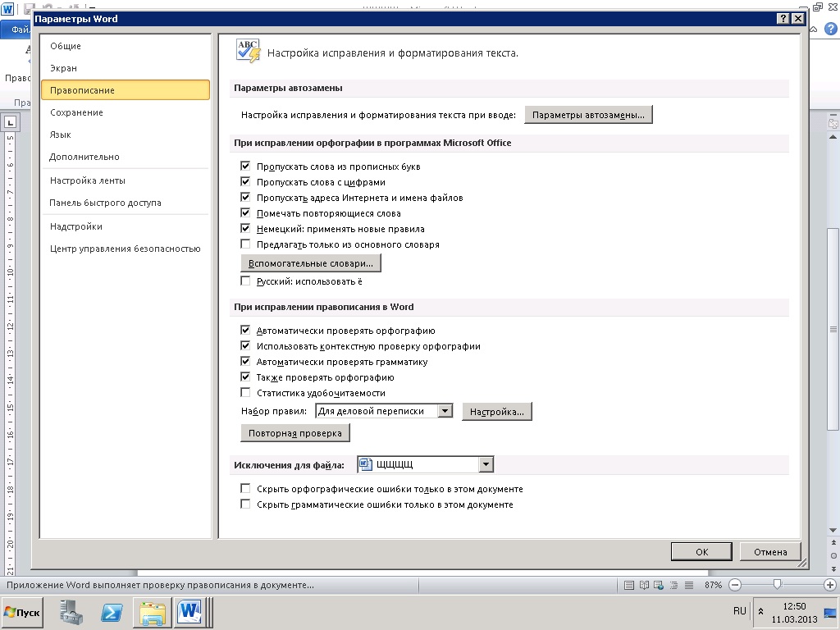Open Word Help via blue question icon
This screenshot has width=840, height=630.
tap(830, 30)
